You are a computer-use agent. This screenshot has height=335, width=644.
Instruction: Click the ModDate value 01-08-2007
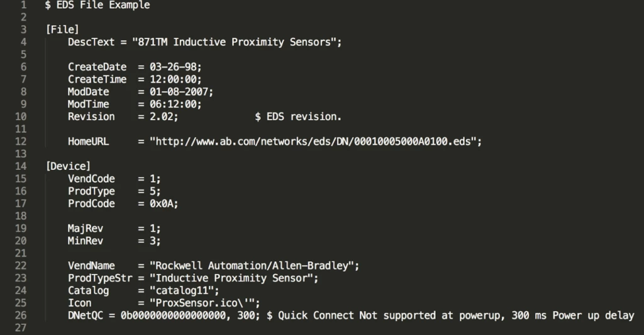[x=180, y=92]
